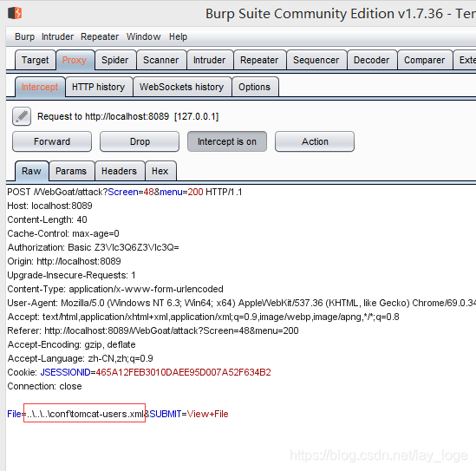Open the Repeater menu

click(x=100, y=36)
